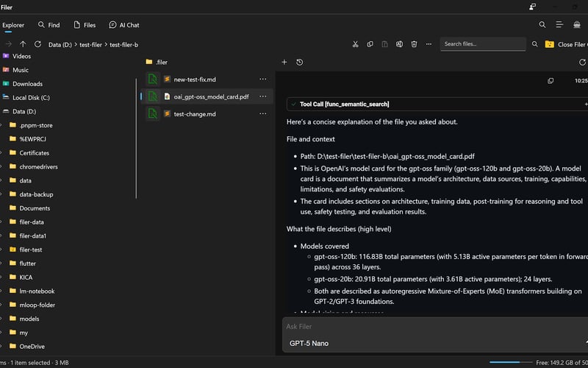Copy the chat response message
This screenshot has width=588, height=368.
(x=551, y=81)
